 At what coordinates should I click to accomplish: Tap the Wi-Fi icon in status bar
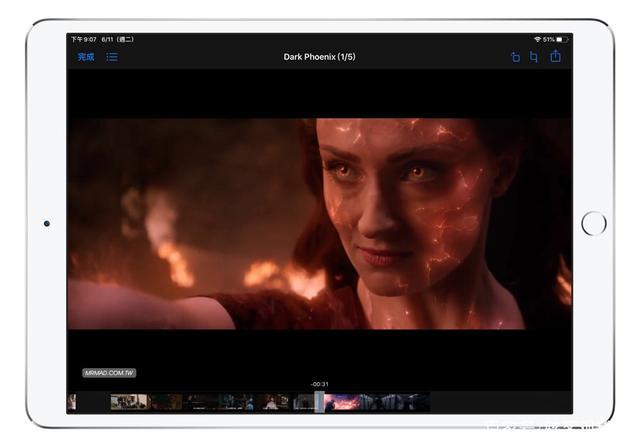(537, 39)
